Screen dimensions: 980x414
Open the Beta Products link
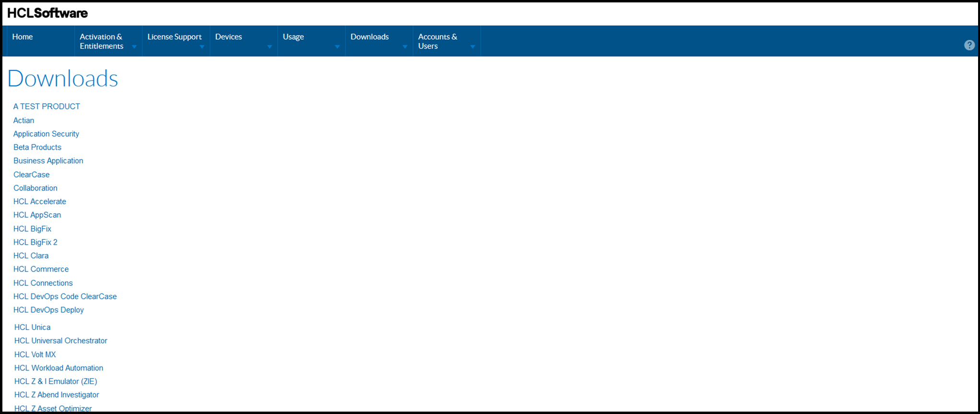[37, 147]
